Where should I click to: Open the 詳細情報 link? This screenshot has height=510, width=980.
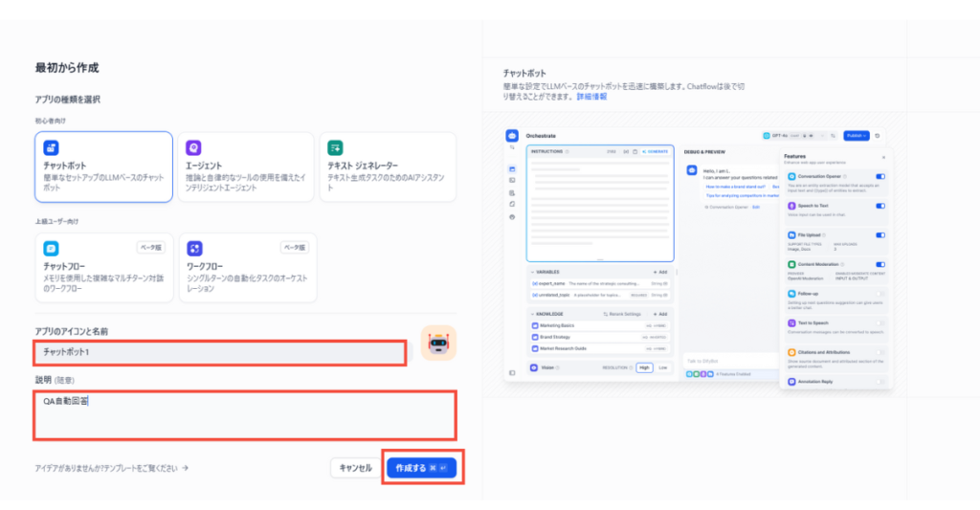591,97
